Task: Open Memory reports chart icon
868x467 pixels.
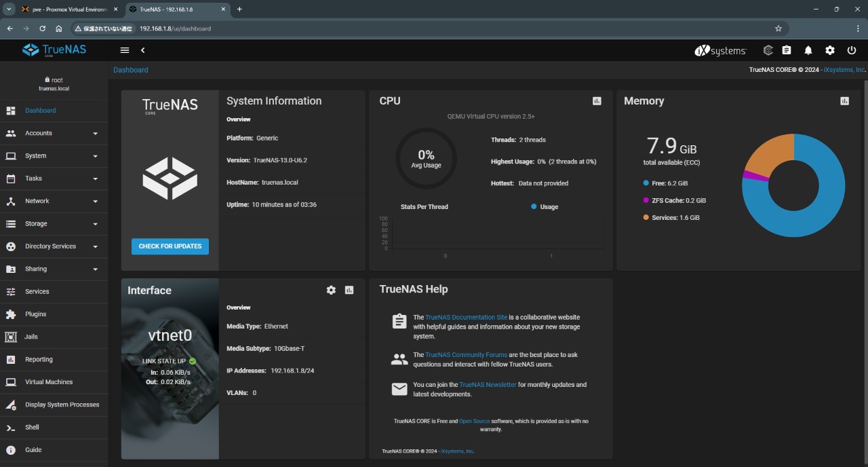Action: 844,100
